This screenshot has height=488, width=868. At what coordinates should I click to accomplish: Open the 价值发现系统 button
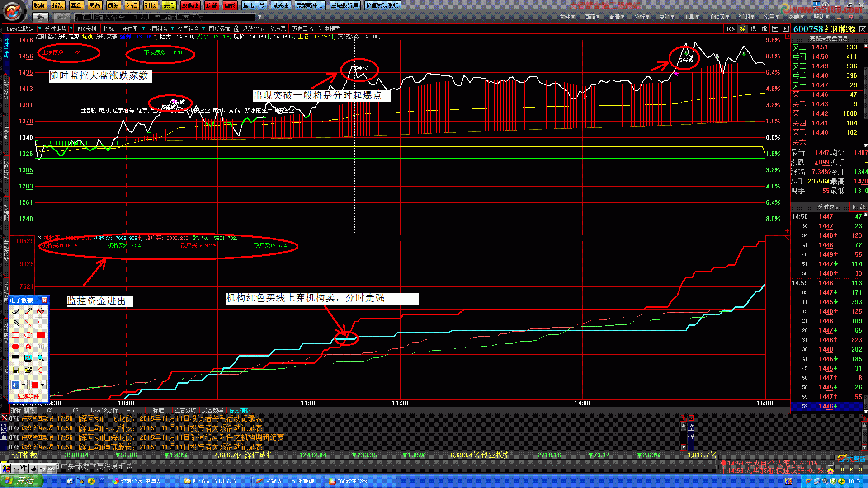tap(382, 5)
